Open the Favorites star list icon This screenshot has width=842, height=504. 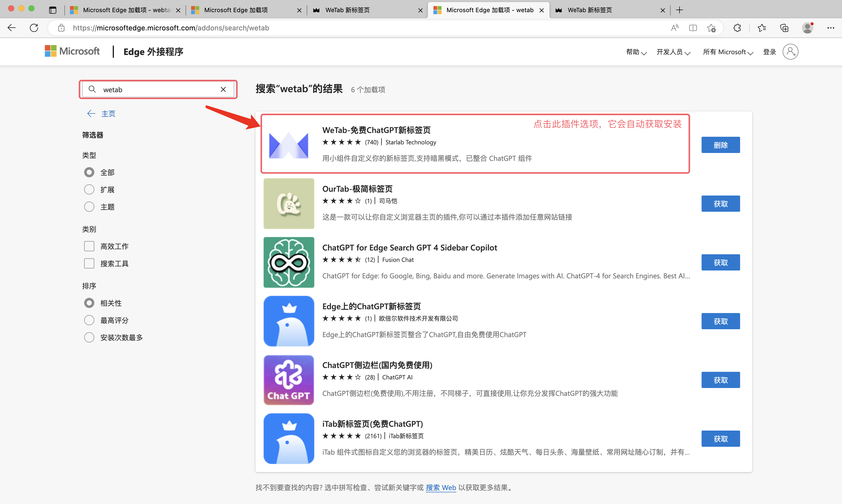pyautogui.click(x=762, y=28)
